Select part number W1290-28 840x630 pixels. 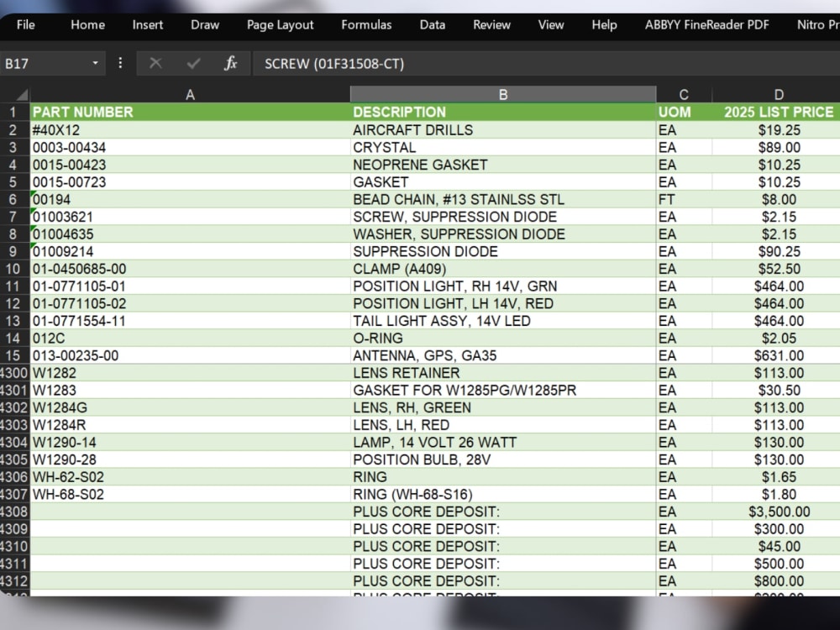pyautogui.click(x=190, y=459)
